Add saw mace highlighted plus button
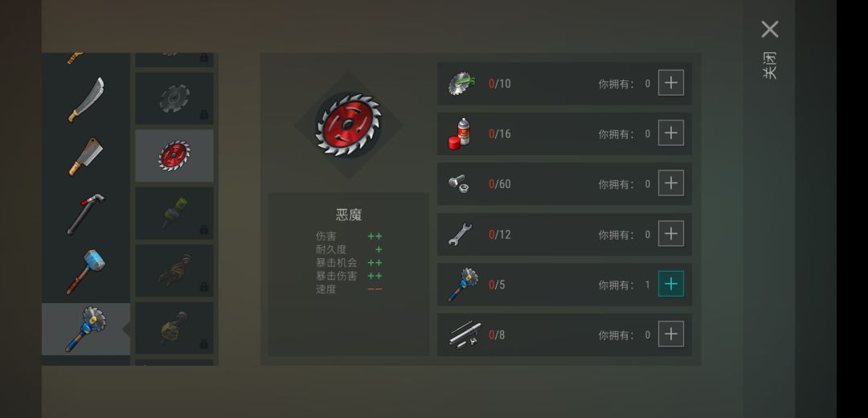 pyautogui.click(x=671, y=284)
